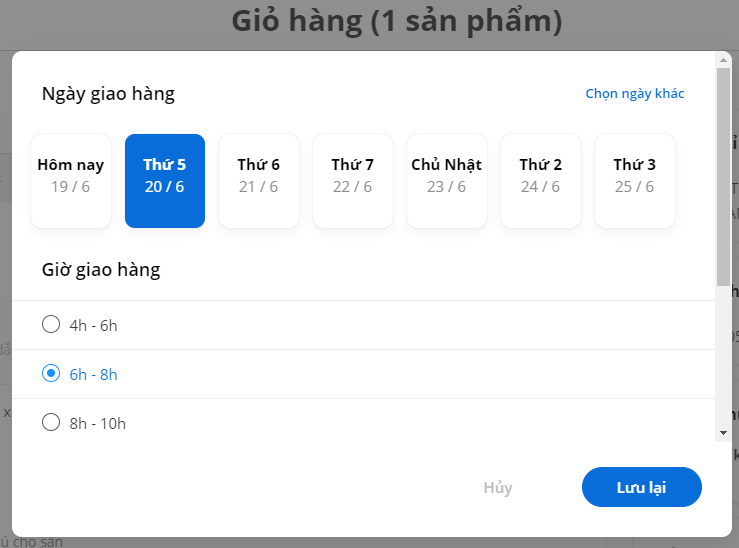739x548 pixels.
Task: Save delivery time with Lưu lại
Action: 641,487
